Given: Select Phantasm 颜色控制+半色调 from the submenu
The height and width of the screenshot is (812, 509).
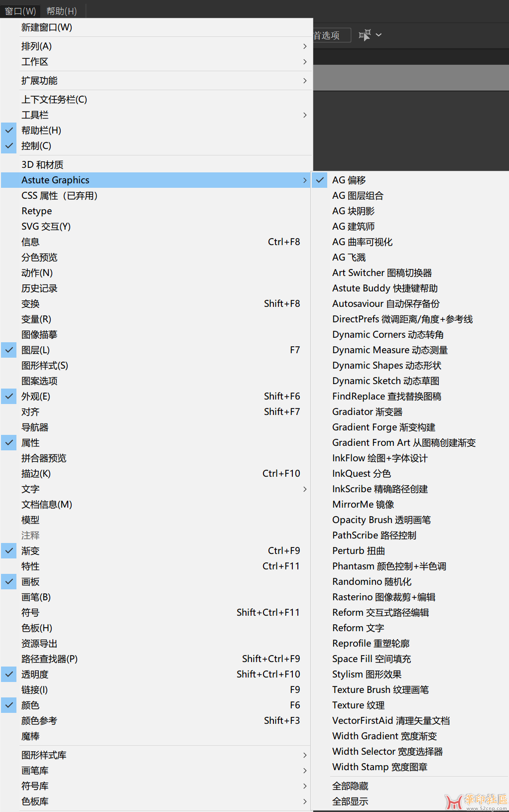Looking at the screenshot, I should (x=389, y=566).
